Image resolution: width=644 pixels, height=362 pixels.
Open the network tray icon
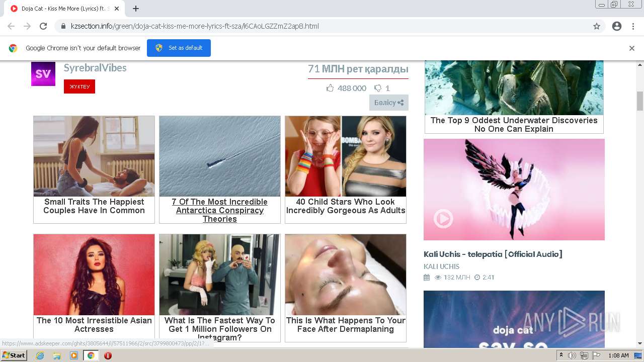tap(584, 355)
